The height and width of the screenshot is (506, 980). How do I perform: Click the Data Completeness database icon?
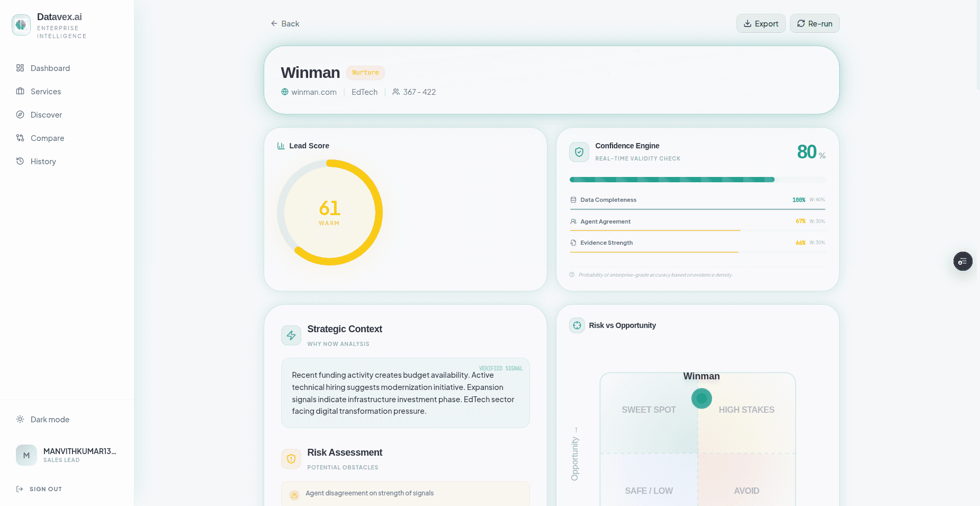[x=573, y=200]
